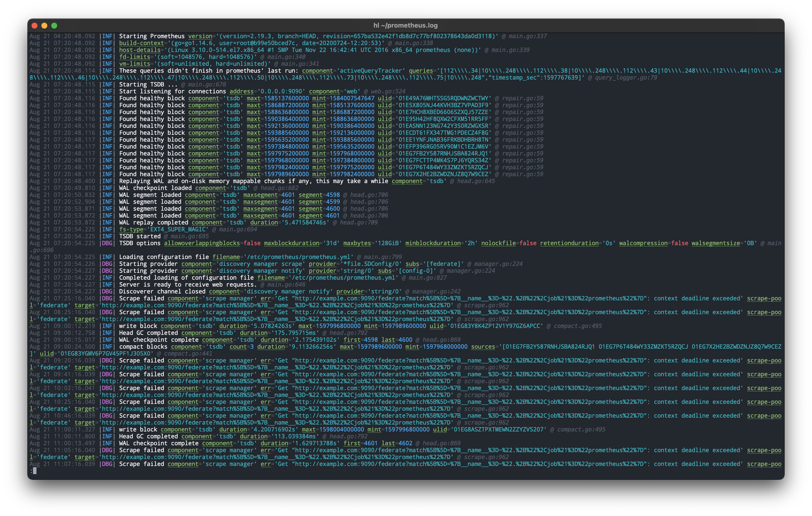Click the green zoom window button
The height and width of the screenshot is (516, 812).
[x=54, y=26]
